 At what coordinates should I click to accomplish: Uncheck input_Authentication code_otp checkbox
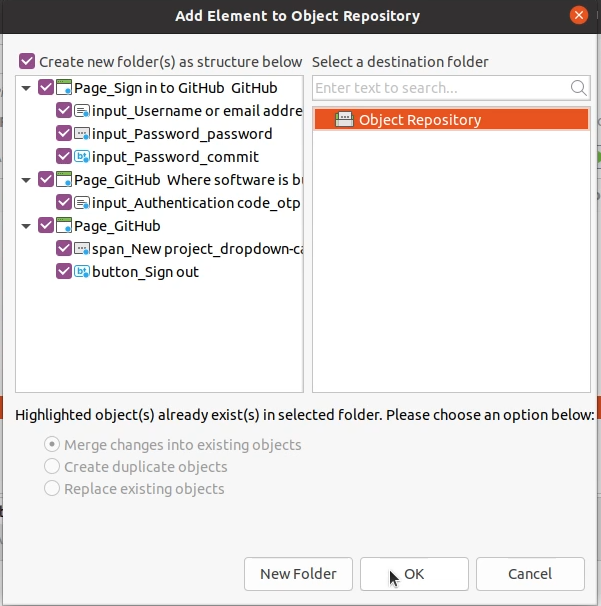click(64, 203)
